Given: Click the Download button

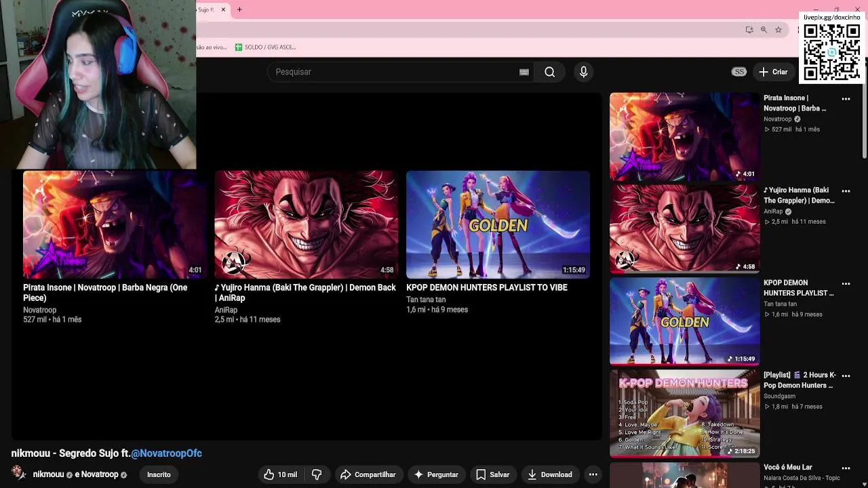Looking at the screenshot, I should [x=549, y=474].
